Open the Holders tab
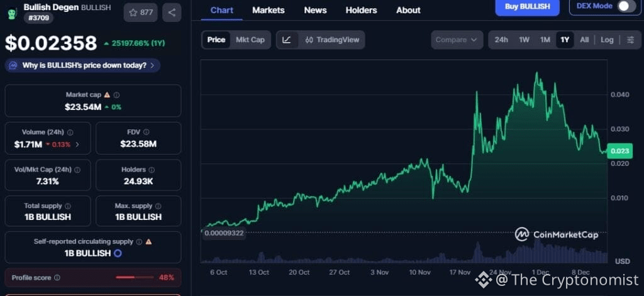The image size is (644, 296). tap(361, 10)
